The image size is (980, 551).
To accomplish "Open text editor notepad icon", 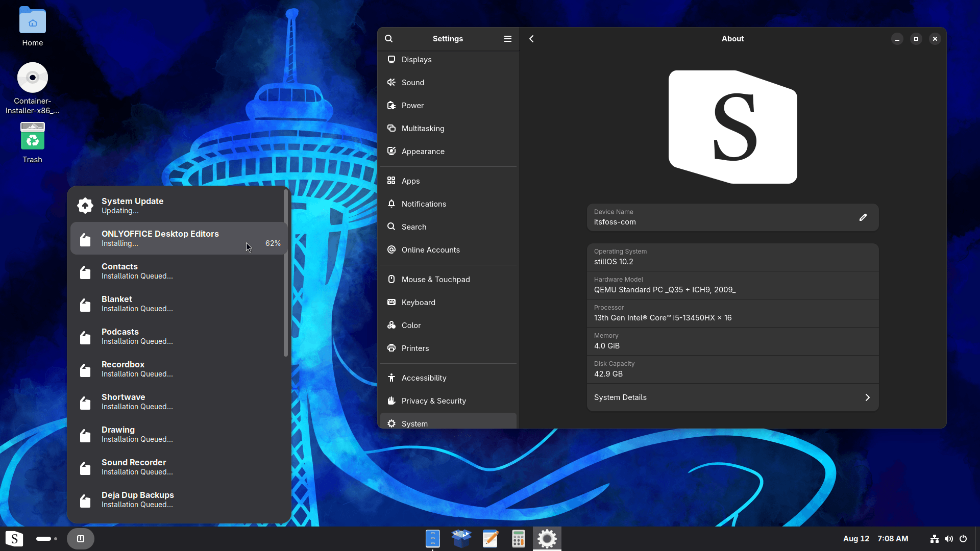I will [x=490, y=539].
